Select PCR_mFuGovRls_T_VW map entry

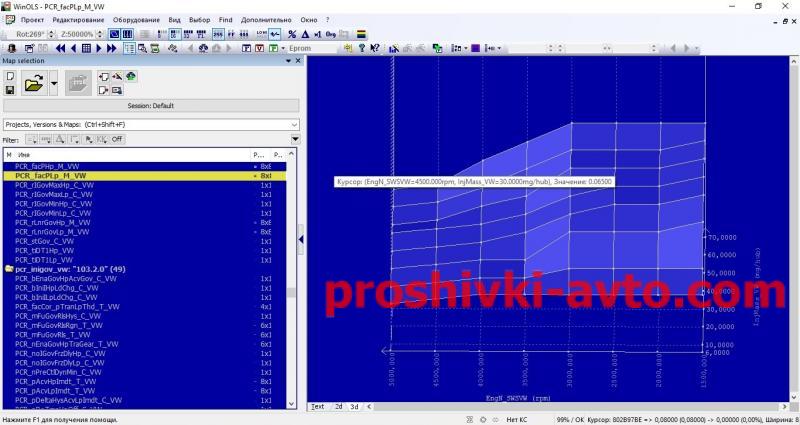click(x=144, y=335)
